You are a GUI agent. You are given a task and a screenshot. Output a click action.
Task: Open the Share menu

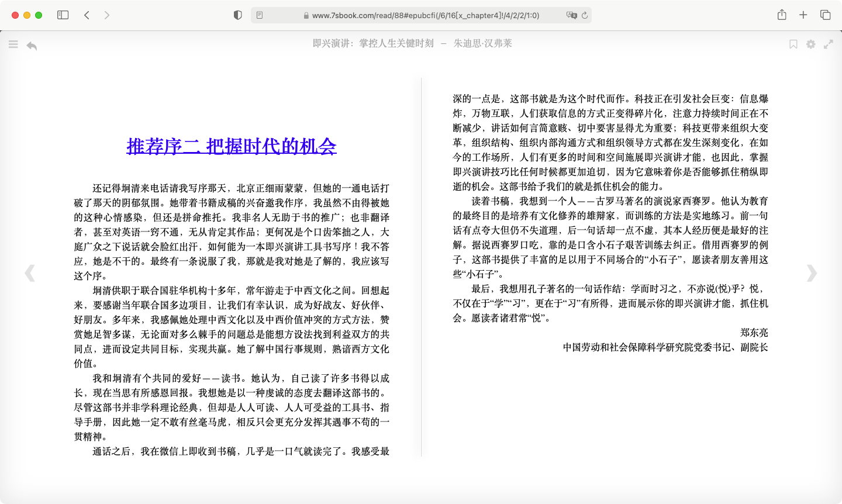tap(782, 15)
